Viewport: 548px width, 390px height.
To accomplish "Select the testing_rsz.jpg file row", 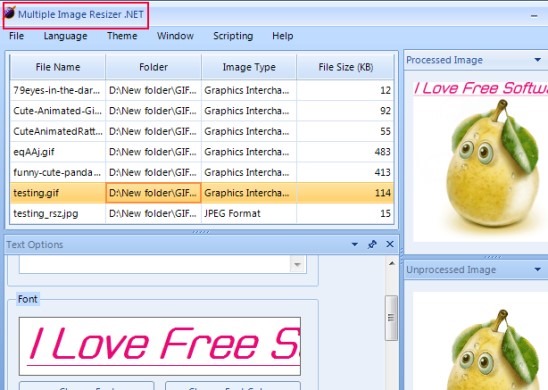I will point(202,213).
